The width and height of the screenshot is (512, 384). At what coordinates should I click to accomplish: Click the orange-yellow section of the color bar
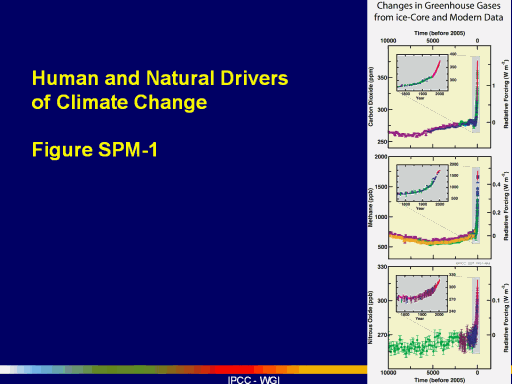333,369
